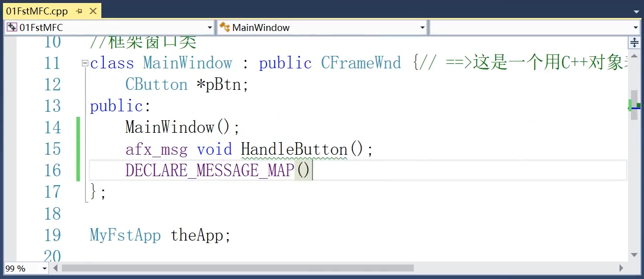Click the Chinese comment on line 11

[524, 63]
